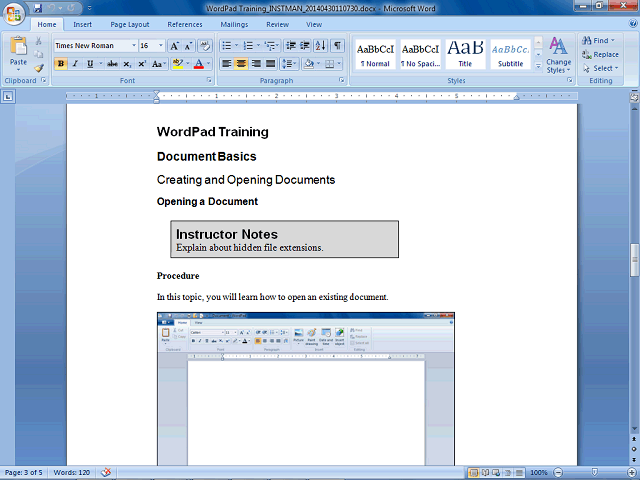Apply the red font color
Screen dimensions: 640x480
199,64
